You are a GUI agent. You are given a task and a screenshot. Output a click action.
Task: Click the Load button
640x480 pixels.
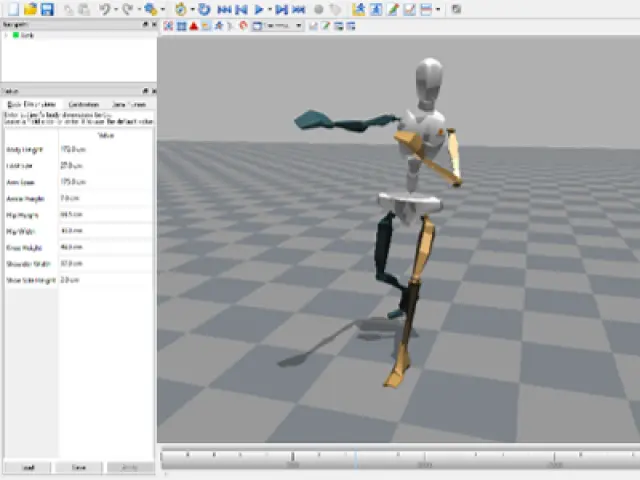point(27,467)
